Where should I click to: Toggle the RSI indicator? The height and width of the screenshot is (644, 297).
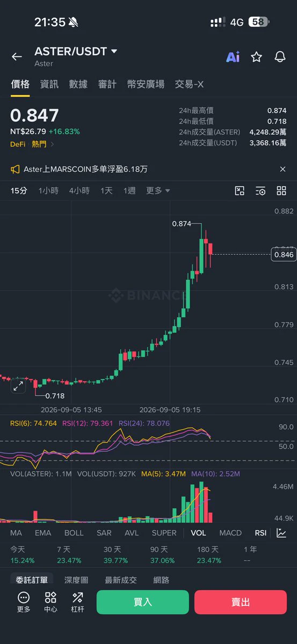(260, 533)
